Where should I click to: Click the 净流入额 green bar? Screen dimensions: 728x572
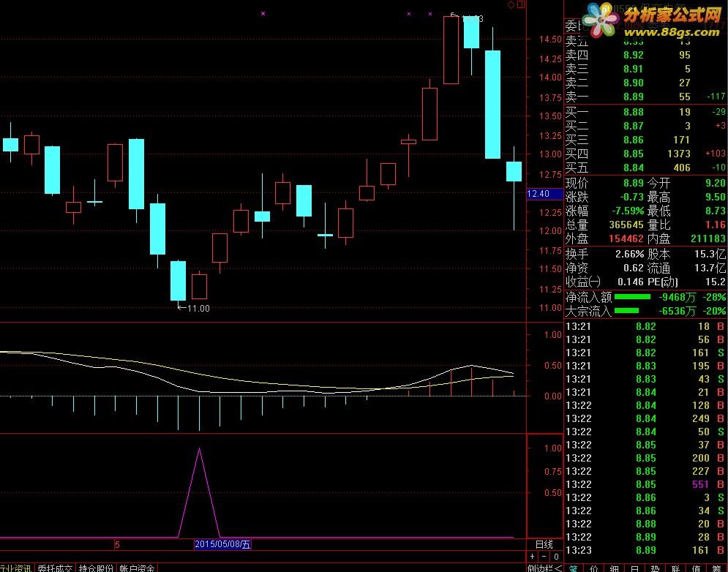[632, 297]
